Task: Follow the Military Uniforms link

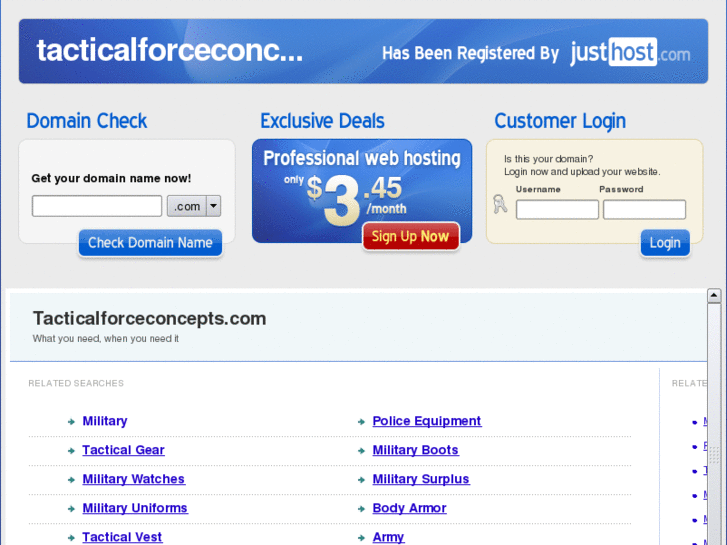Action: pyautogui.click(x=135, y=508)
